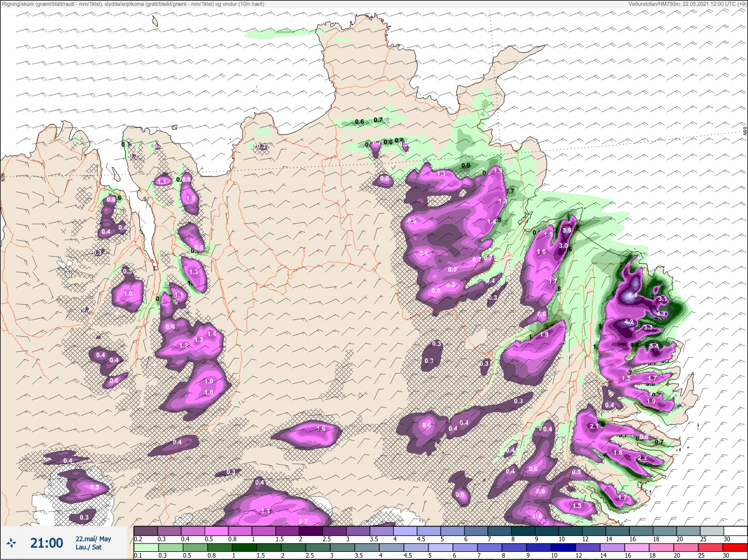Click the four-point star icon beside 21:00

coord(11,544)
